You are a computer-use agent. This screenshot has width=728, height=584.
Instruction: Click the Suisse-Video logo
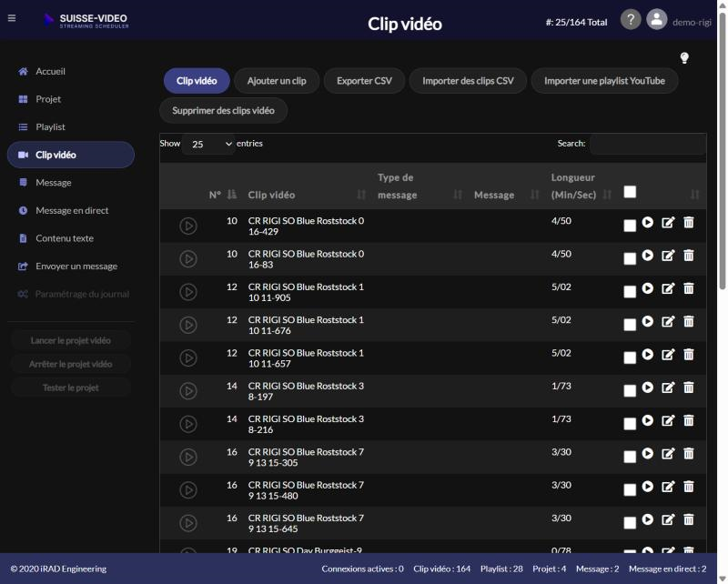click(86, 20)
